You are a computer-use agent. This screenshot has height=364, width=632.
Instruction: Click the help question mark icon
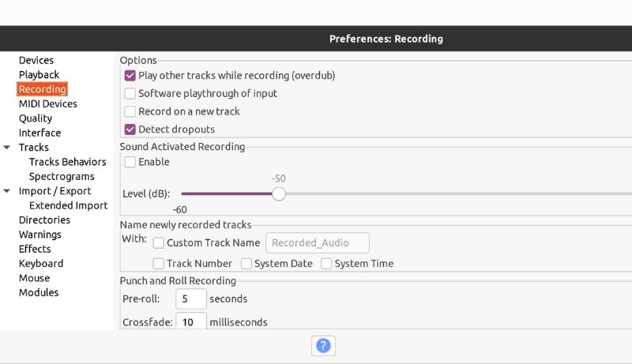322,345
